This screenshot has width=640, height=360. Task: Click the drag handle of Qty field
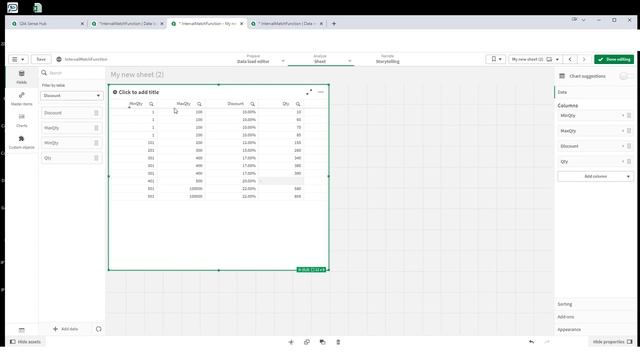96,158
